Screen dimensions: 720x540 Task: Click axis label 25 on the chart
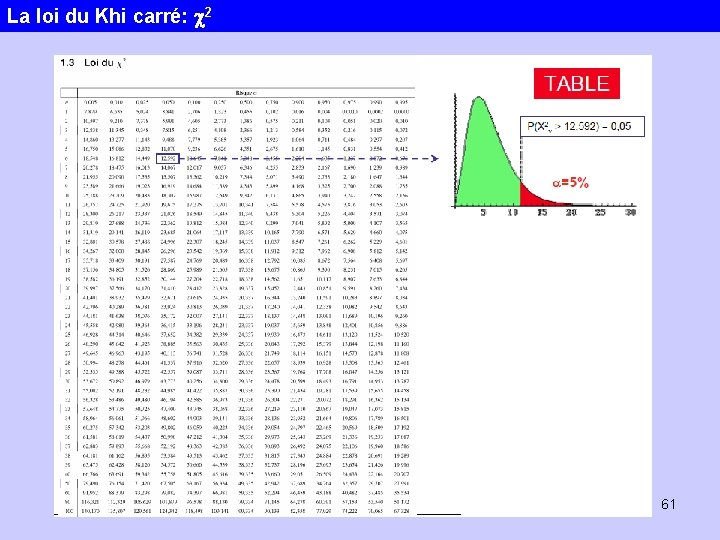tap(600, 213)
